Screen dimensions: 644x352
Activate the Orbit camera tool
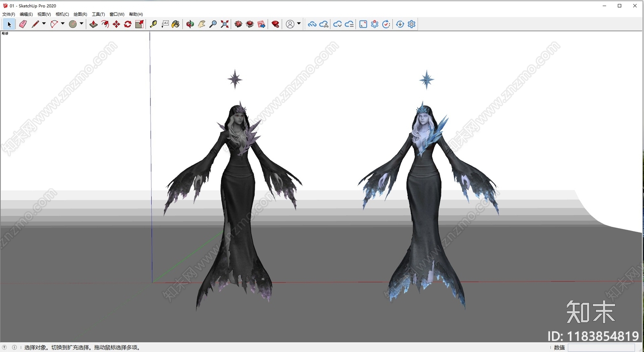[x=190, y=24]
